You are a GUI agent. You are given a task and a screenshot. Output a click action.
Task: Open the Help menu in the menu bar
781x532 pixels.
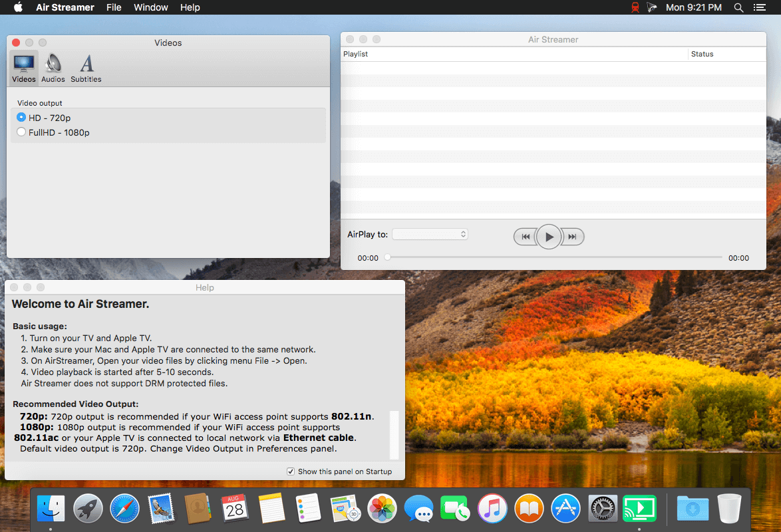pos(190,7)
